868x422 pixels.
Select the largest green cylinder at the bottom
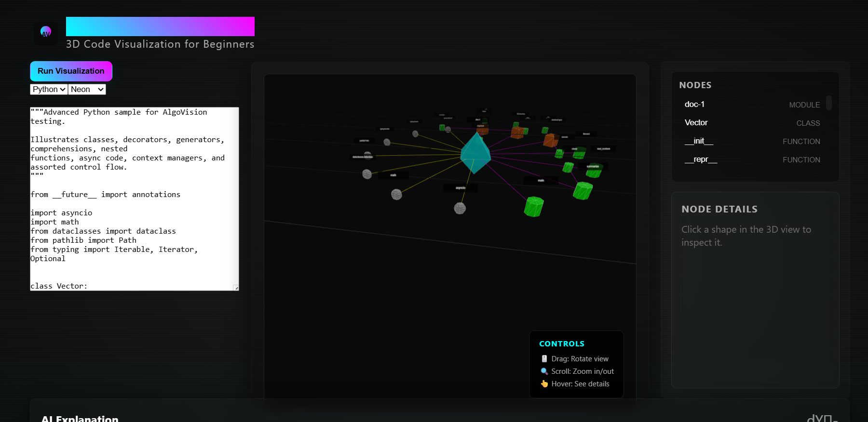(534, 207)
